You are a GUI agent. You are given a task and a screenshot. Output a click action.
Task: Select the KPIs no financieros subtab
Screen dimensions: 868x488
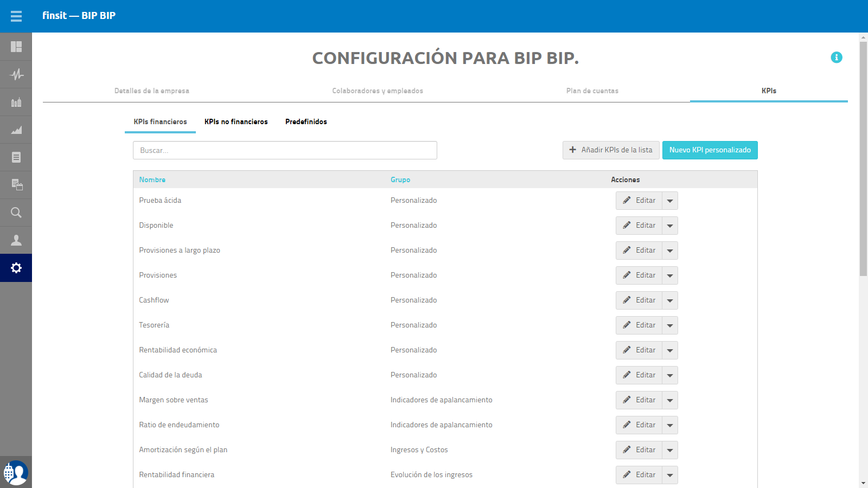click(x=236, y=121)
